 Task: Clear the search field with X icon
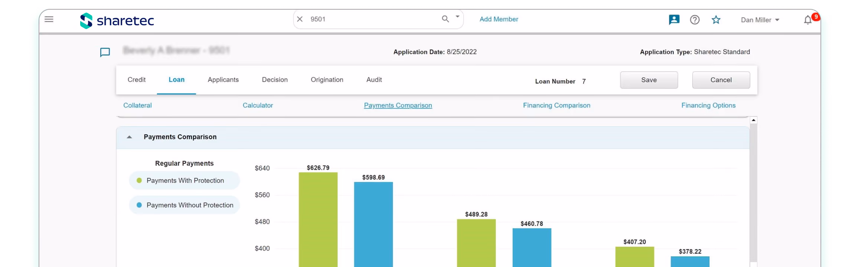point(300,19)
